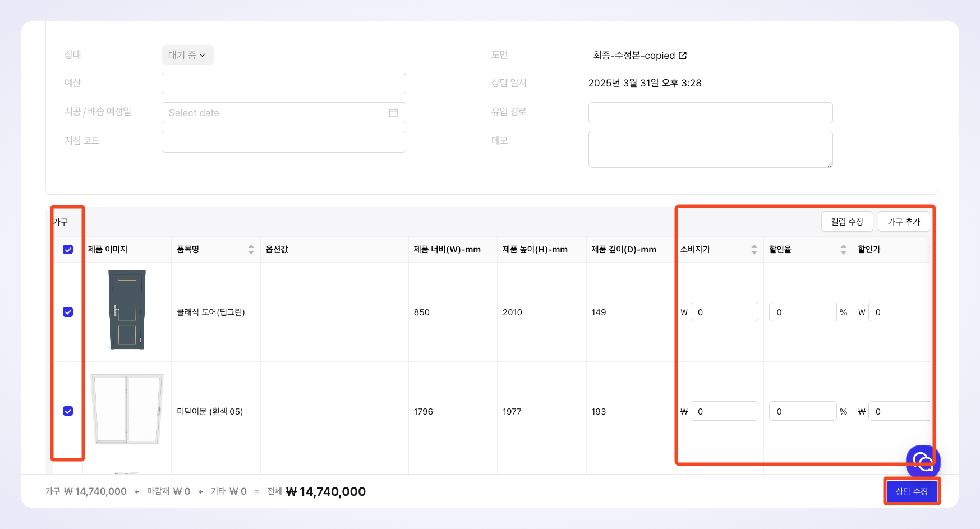Open the chat support widget icon
The image size is (980, 529).
click(923, 461)
